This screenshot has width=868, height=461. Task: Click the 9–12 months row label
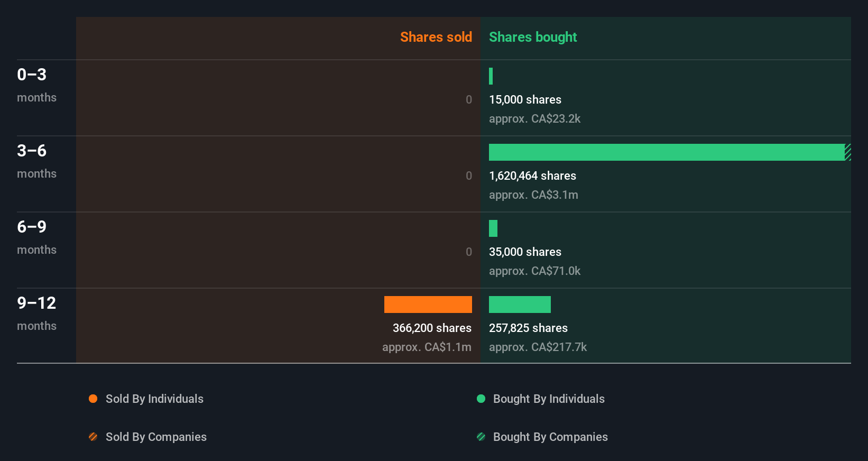pyautogui.click(x=36, y=313)
